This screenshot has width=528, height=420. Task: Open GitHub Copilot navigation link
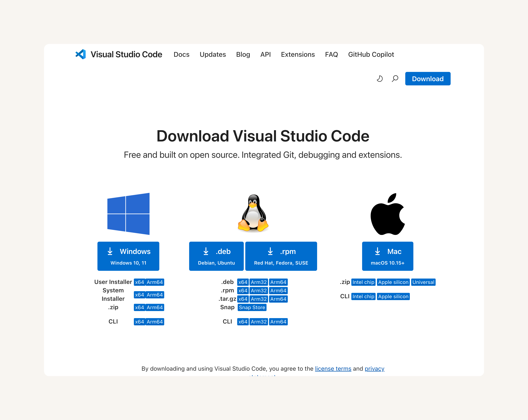pos(371,54)
